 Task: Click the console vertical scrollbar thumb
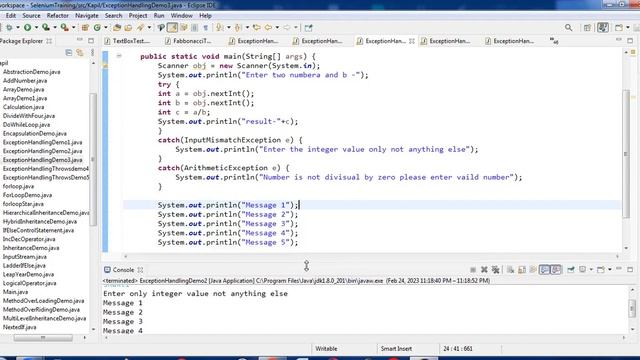pos(632,308)
